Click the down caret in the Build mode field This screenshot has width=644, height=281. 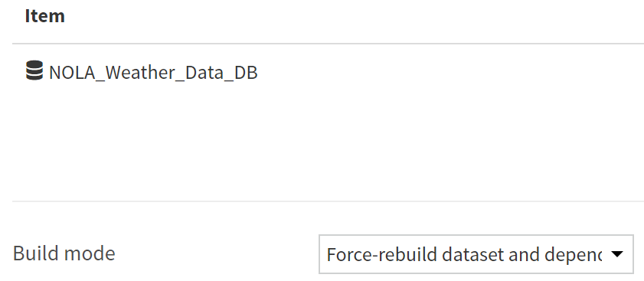coord(617,254)
